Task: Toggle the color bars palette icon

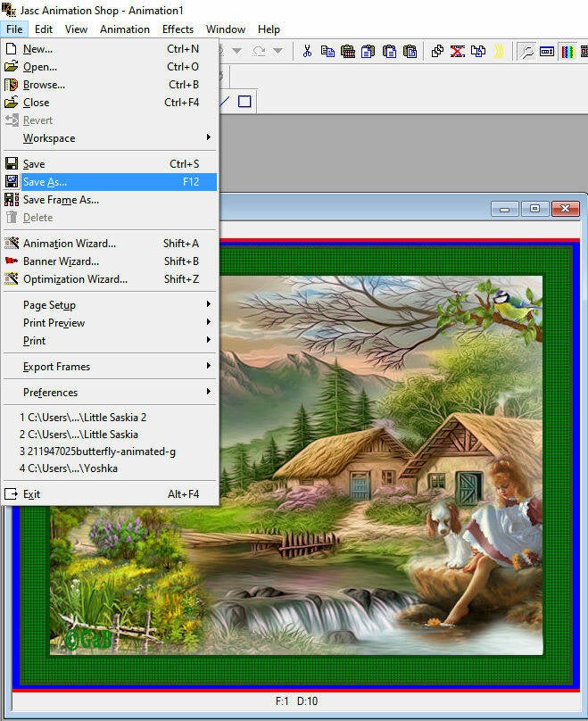Action: [x=567, y=51]
